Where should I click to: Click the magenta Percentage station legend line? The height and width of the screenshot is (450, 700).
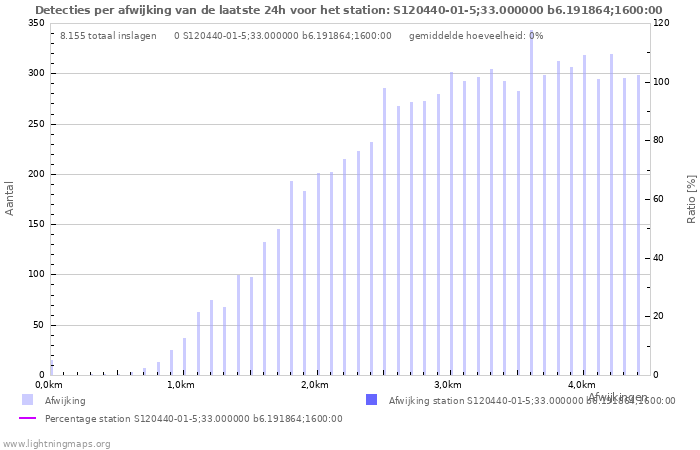pos(27,418)
